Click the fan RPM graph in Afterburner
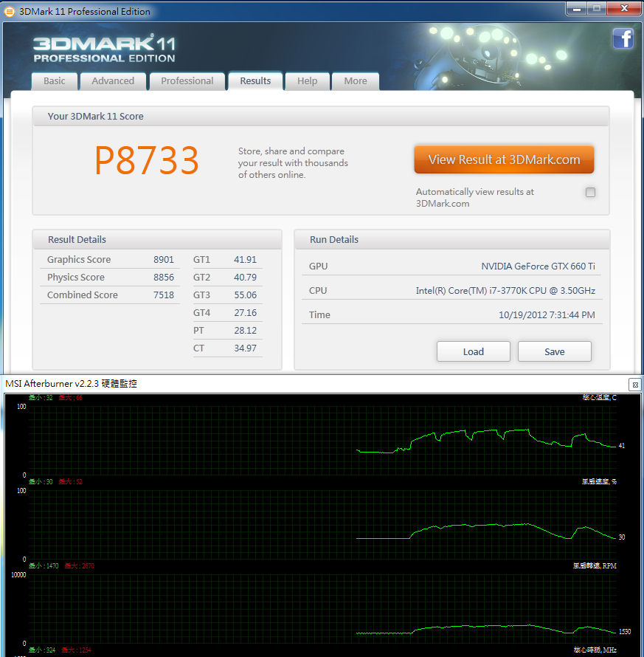The image size is (644, 657). click(x=322, y=609)
